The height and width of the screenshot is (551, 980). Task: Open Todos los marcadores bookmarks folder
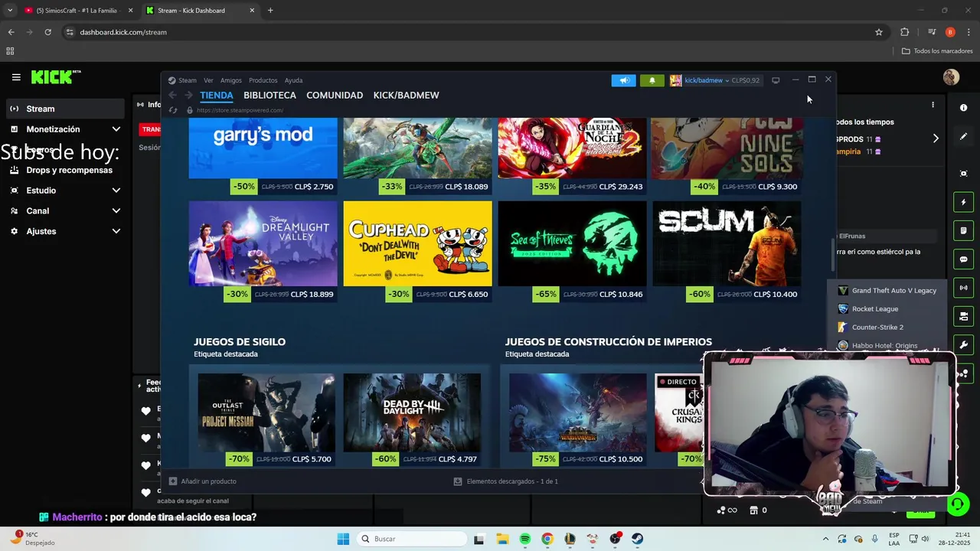click(x=937, y=51)
